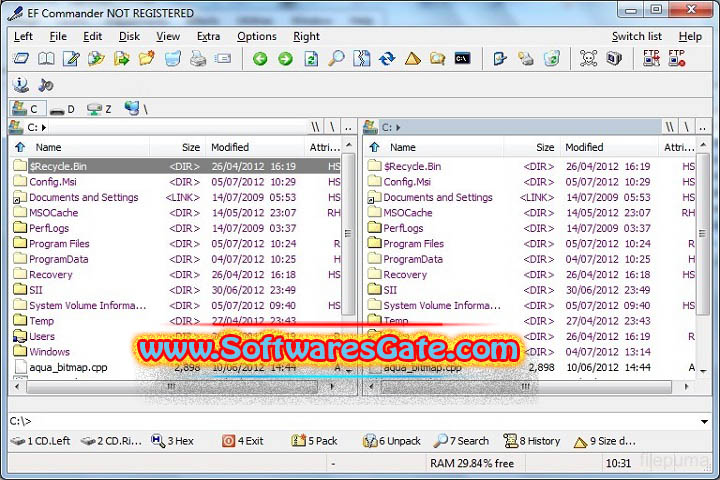Click the green forward arrow icon
This screenshot has height=480, width=720.
[x=285, y=58]
